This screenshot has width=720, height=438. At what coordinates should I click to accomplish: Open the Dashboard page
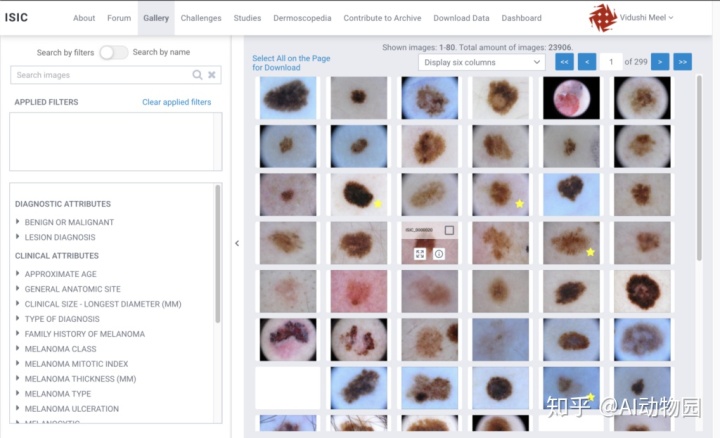pos(521,18)
